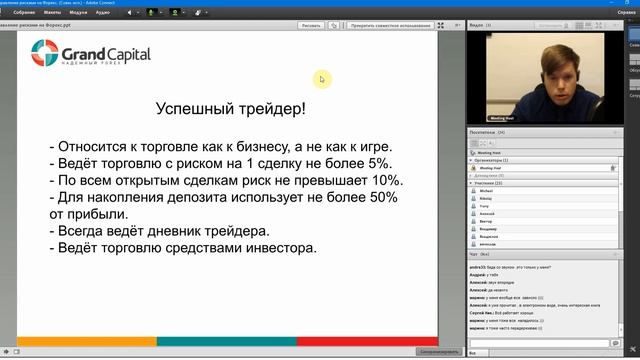This screenshot has height=360, width=640.
Task: Click the chat scrollbar
Action: point(621,299)
